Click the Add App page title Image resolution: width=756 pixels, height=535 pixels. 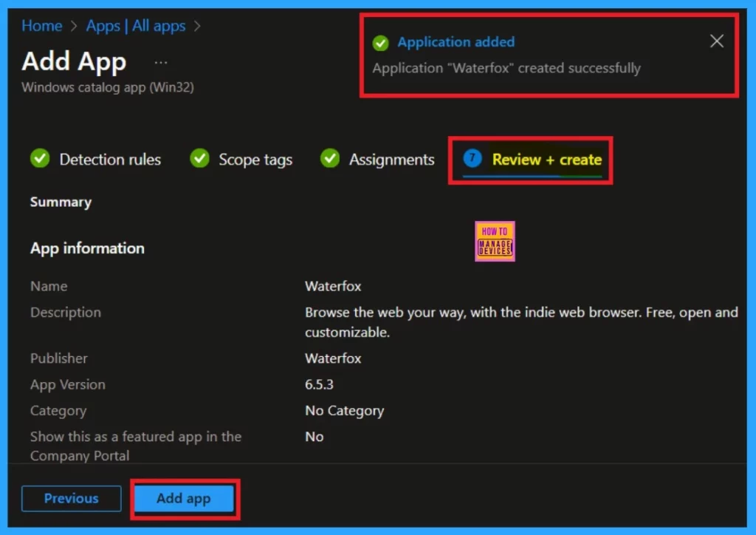[x=75, y=61]
